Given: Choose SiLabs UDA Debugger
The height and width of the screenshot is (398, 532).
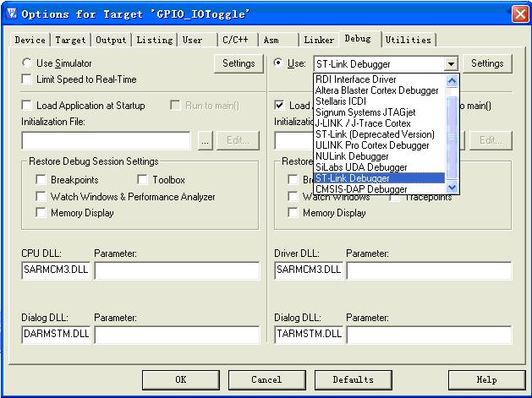Looking at the screenshot, I should pos(379,167).
